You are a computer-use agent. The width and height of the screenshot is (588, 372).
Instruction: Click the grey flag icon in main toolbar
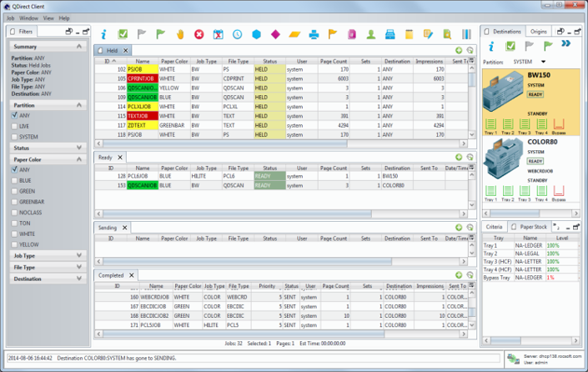coord(142,34)
